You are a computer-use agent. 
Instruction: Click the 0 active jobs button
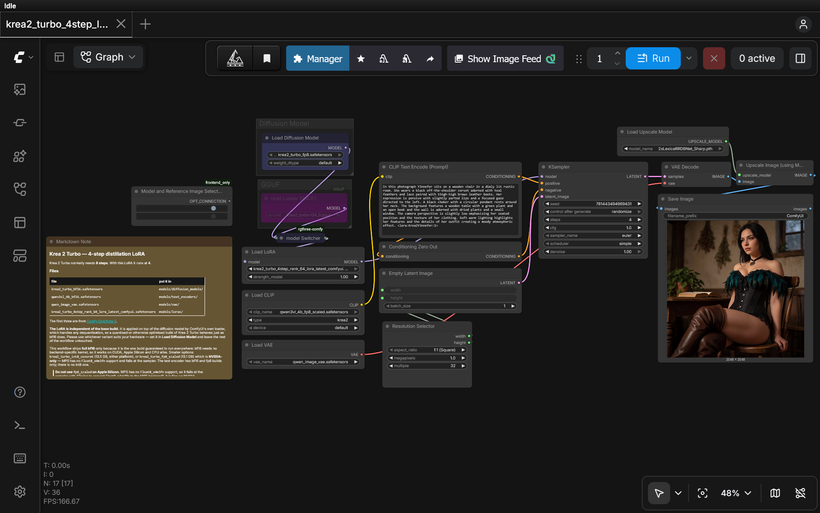(757, 59)
